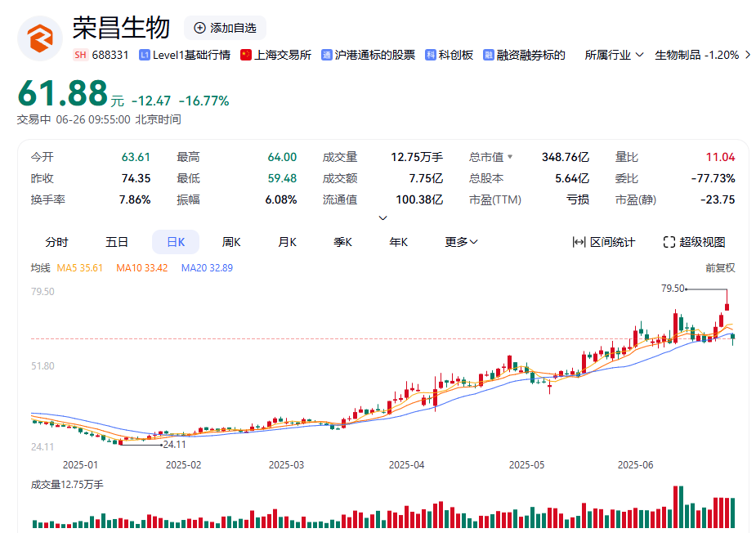Click the MA10 33.42 indicator label
Viewport: 756px width, 533px height.
pyautogui.click(x=141, y=267)
